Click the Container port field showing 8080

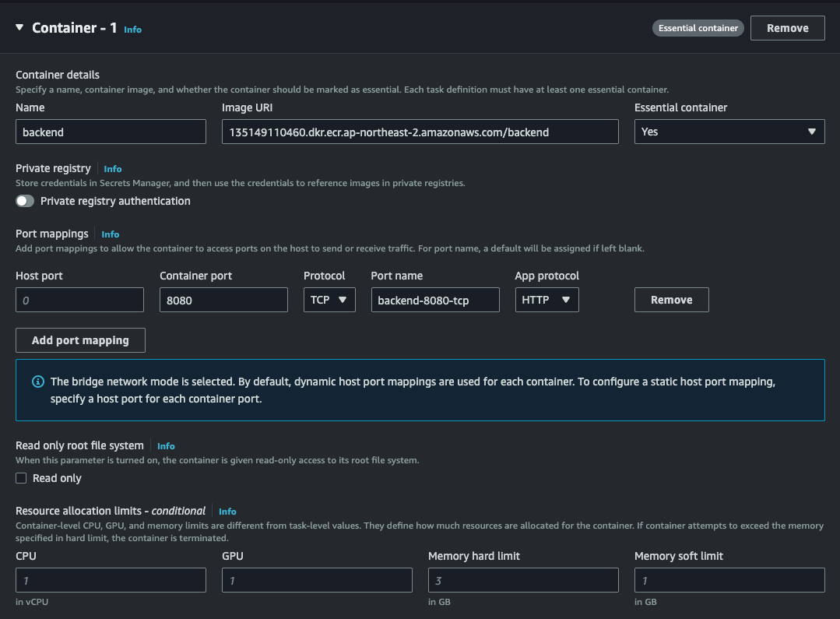click(x=223, y=300)
